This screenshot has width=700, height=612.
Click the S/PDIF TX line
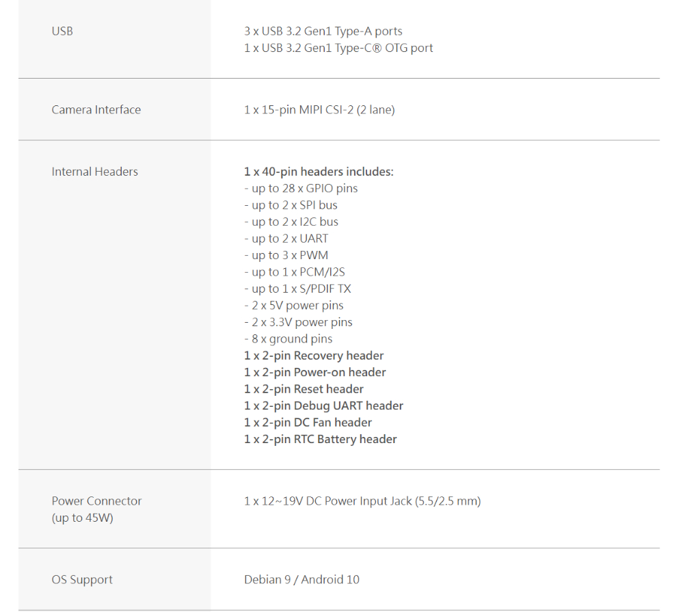click(x=297, y=289)
